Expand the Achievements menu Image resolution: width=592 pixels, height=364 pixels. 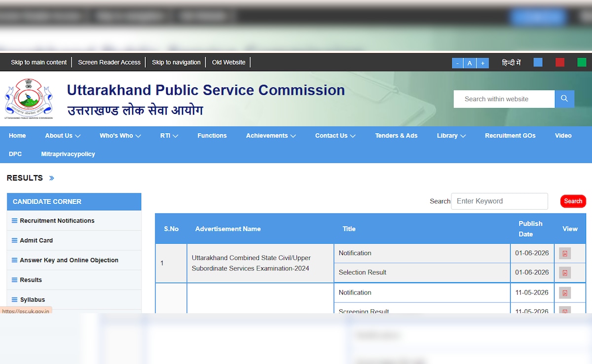[271, 136]
